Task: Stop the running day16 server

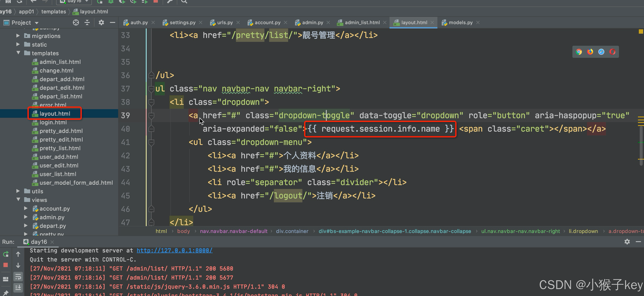Action: coord(6,265)
